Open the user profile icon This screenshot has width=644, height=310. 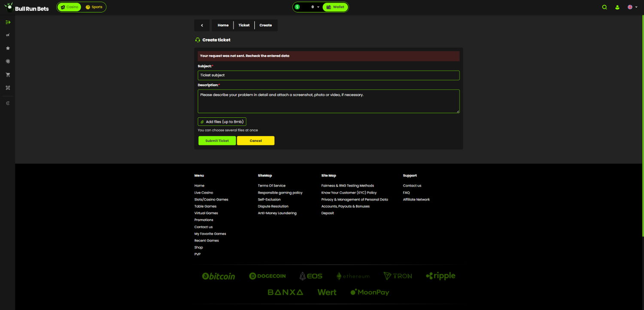pos(617,7)
